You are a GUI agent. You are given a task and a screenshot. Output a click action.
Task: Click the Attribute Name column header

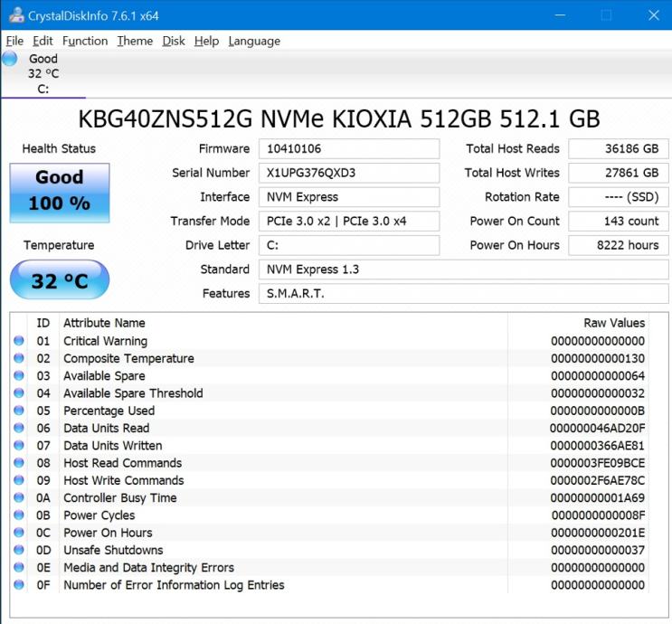click(x=104, y=323)
